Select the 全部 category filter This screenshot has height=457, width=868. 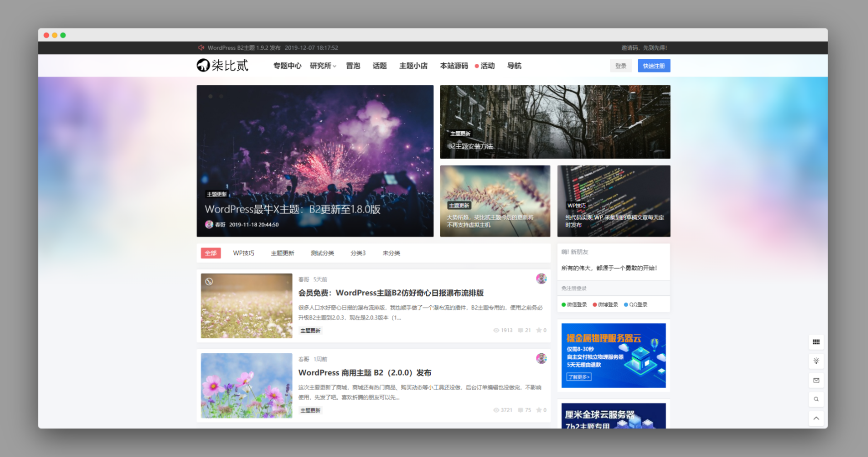pos(210,253)
